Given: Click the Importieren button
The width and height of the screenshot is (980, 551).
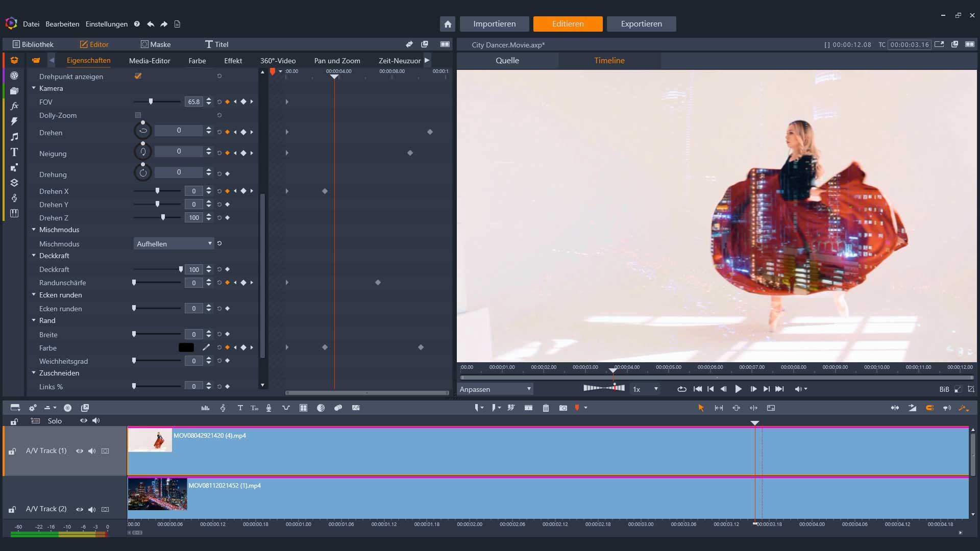Looking at the screenshot, I should pos(494,24).
